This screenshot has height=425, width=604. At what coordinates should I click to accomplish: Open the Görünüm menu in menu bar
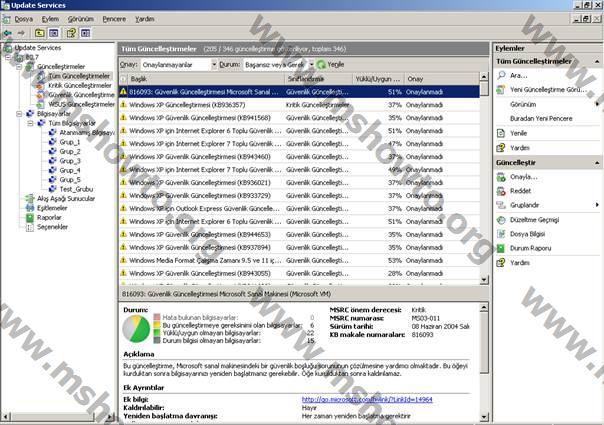[x=81, y=19]
